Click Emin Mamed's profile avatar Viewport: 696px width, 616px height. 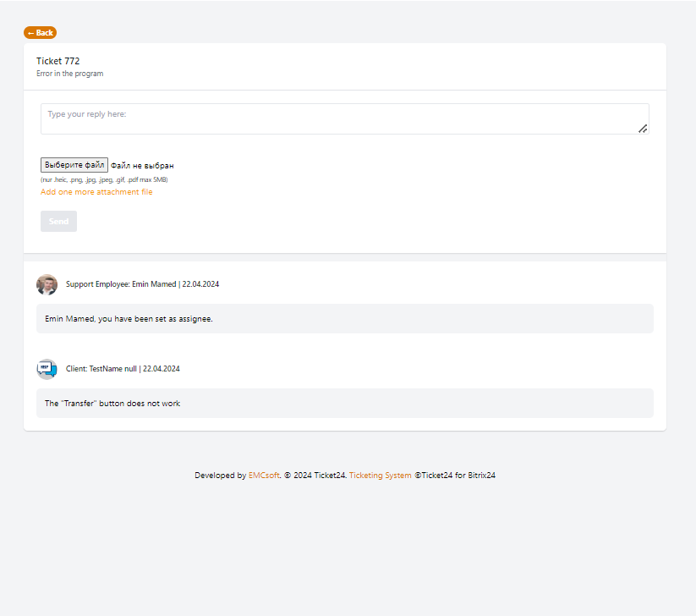pos(47,284)
